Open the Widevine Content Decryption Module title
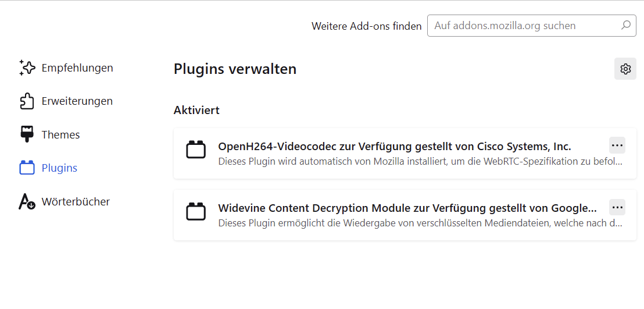Screen dimensions: 644x309 (x=407, y=208)
